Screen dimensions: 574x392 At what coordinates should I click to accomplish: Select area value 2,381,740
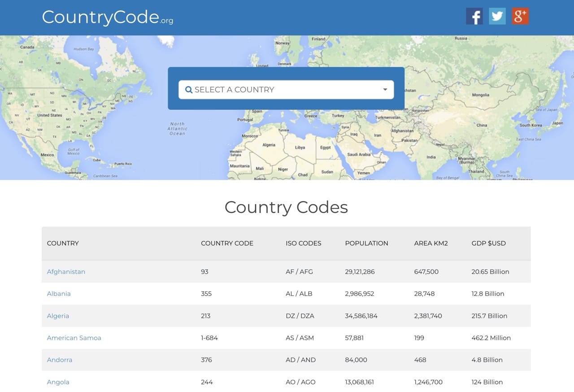[x=428, y=316]
